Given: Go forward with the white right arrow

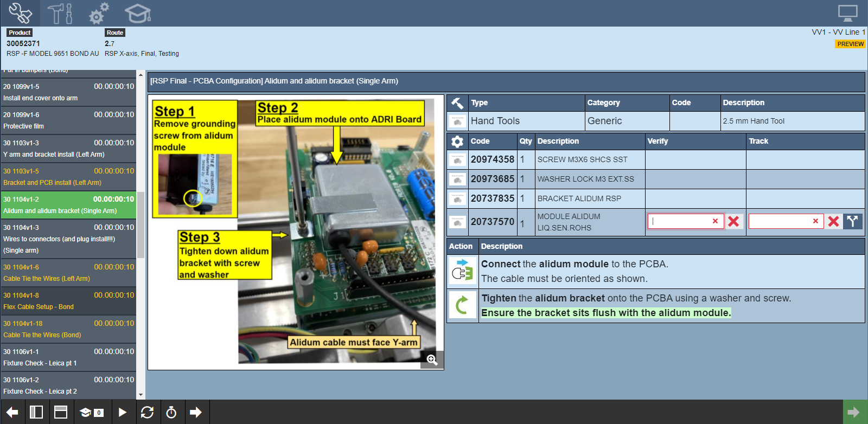Looking at the screenshot, I should tap(196, 413).
